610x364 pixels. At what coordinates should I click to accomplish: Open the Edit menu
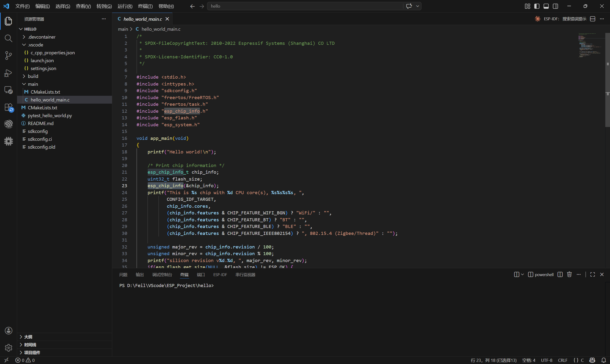42,6
